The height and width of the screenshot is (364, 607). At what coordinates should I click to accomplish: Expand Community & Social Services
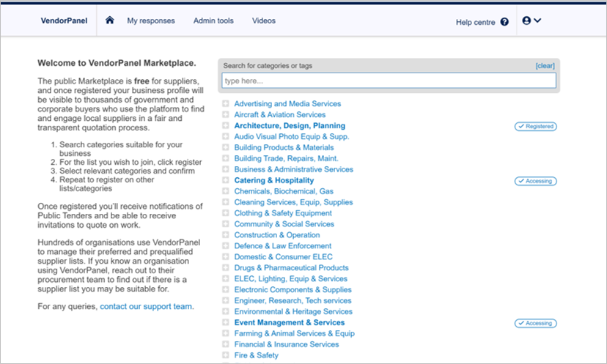coord(226,223)
